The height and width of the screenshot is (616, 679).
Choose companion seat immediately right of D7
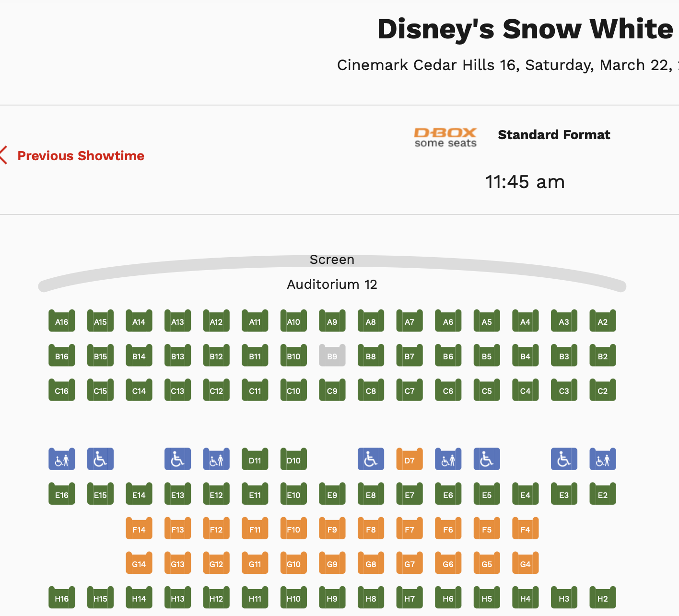click(448, 459)
